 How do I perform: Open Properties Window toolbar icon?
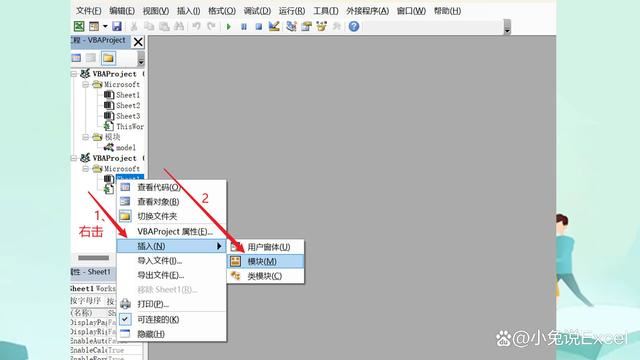[x=306, y=27]
